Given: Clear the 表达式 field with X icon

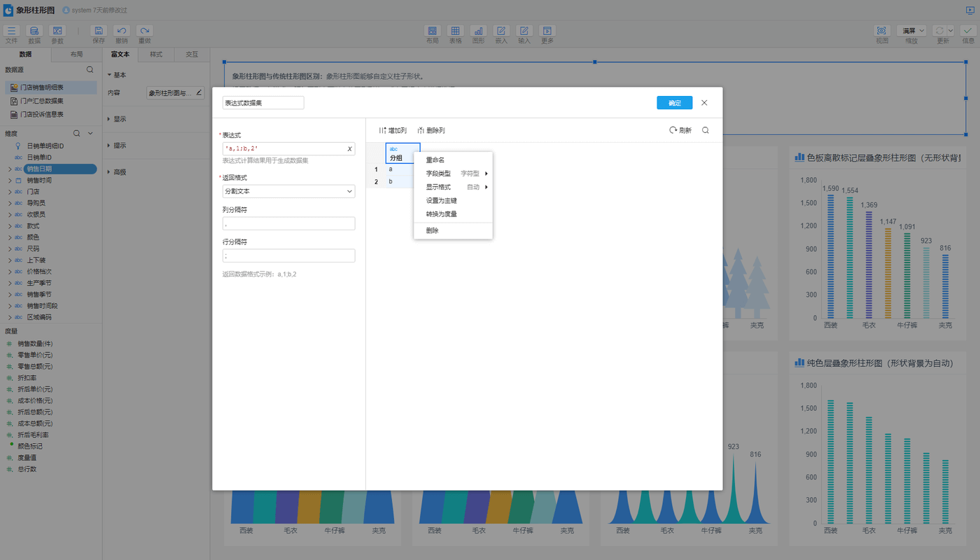Looking at the screenshot, I should coord(349,148).
